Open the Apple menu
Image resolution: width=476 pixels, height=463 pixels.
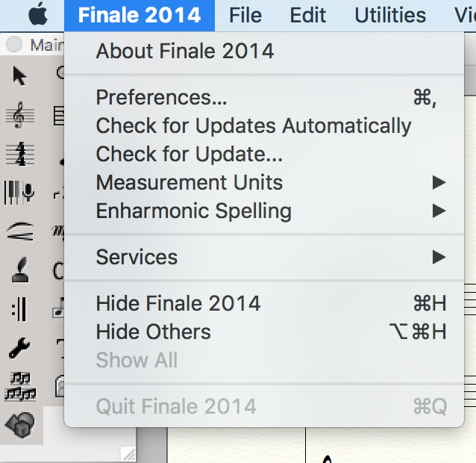[39, 15]
